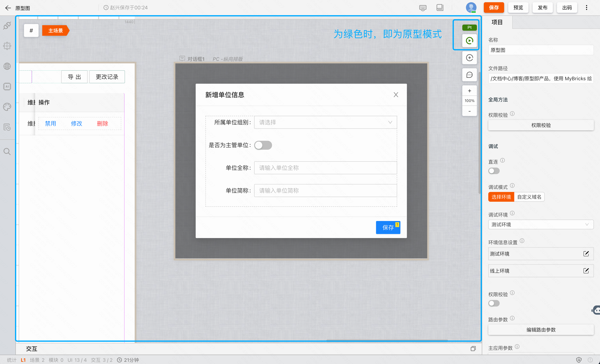
Task: Zoom out with the minus button
Action: (469, 111)
